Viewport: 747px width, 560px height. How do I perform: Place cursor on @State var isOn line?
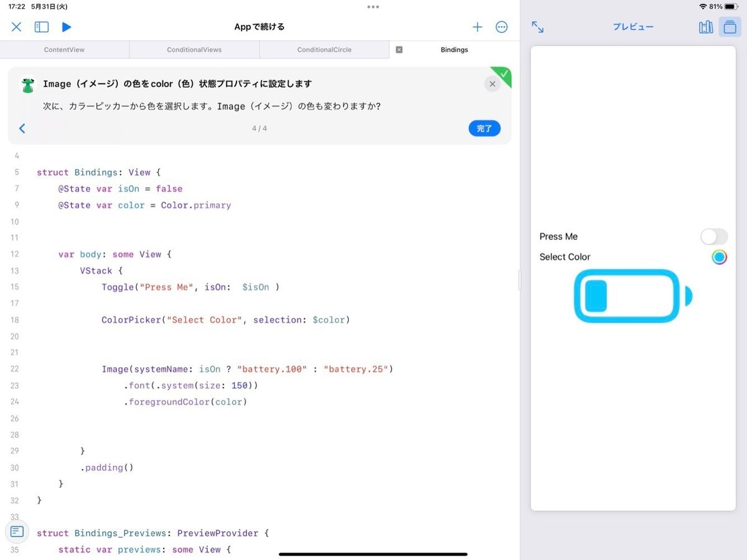click(120, 189)
